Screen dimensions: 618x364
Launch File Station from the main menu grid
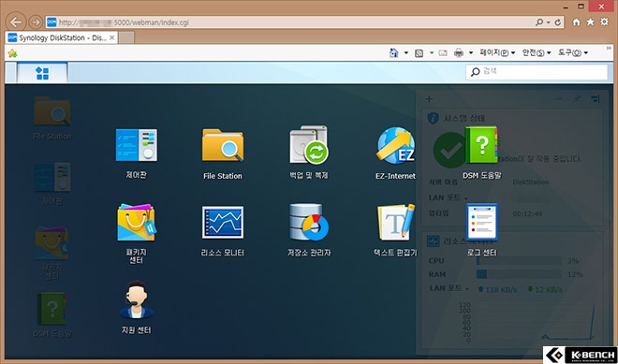pos(223,145)
